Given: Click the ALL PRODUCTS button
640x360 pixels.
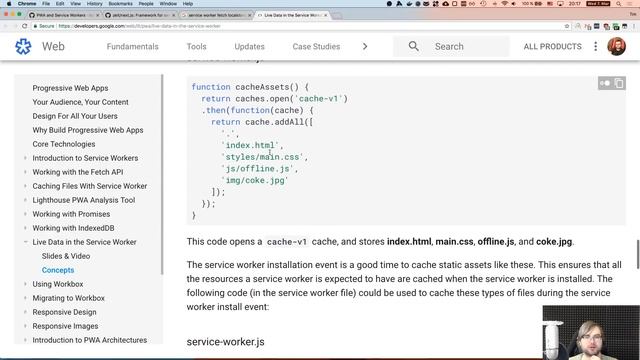Looking at the screenshot, I should click(x=552, y=47).
